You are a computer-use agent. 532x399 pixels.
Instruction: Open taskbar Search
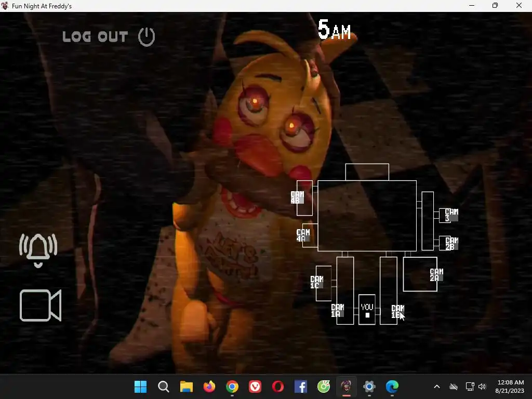click(x=164, y=387)
